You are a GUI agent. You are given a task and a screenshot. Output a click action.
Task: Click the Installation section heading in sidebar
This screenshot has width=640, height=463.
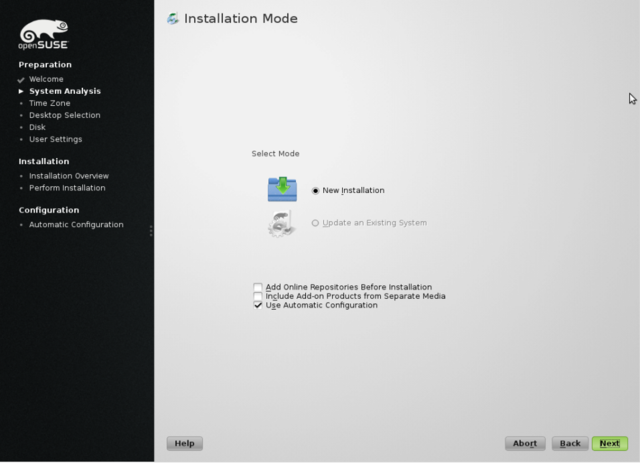click(44, 162)
